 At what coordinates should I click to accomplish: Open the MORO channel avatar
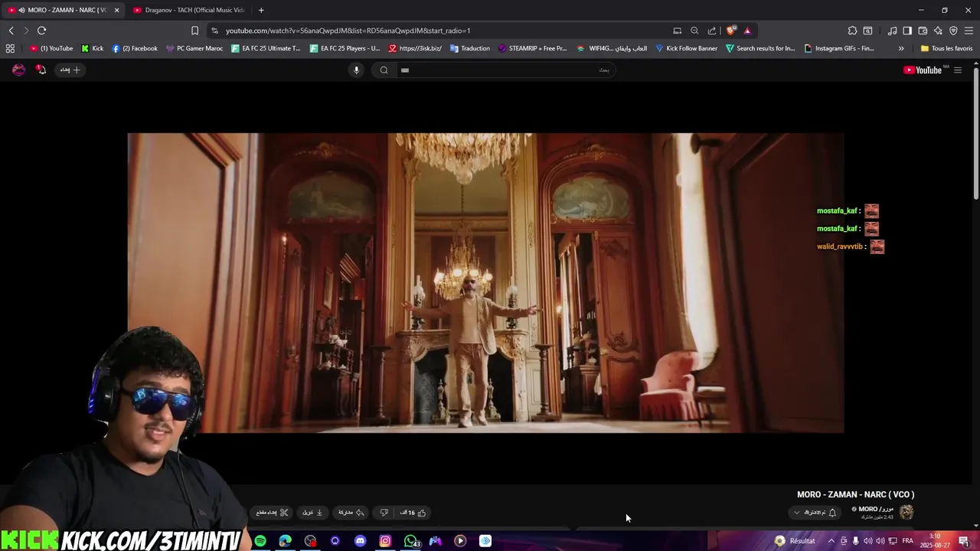tap(906, 512)
